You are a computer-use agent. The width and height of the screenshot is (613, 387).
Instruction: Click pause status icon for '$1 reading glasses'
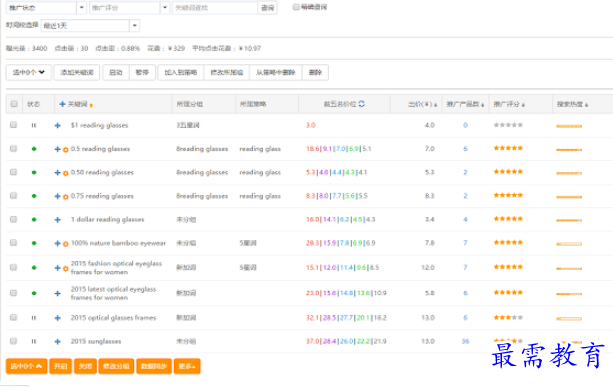click(34, 125)
